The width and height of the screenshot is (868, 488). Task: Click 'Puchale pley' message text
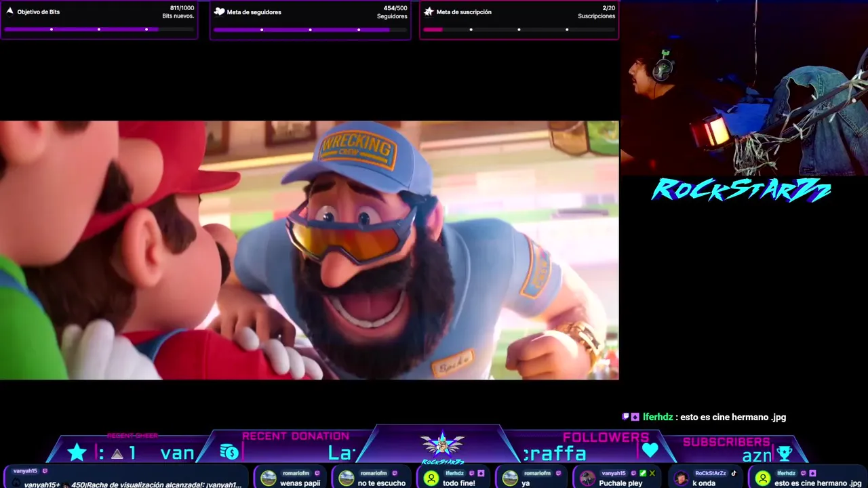point(620,483)
